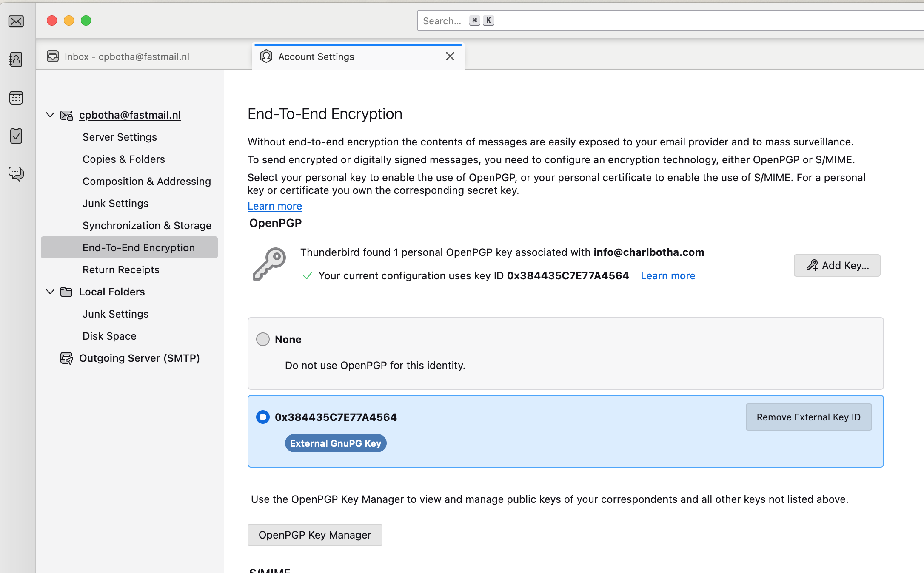Select the 0x384435C7E77A4564 key radio button
Screen dimensions: 924x573
[x=263, y=417]
